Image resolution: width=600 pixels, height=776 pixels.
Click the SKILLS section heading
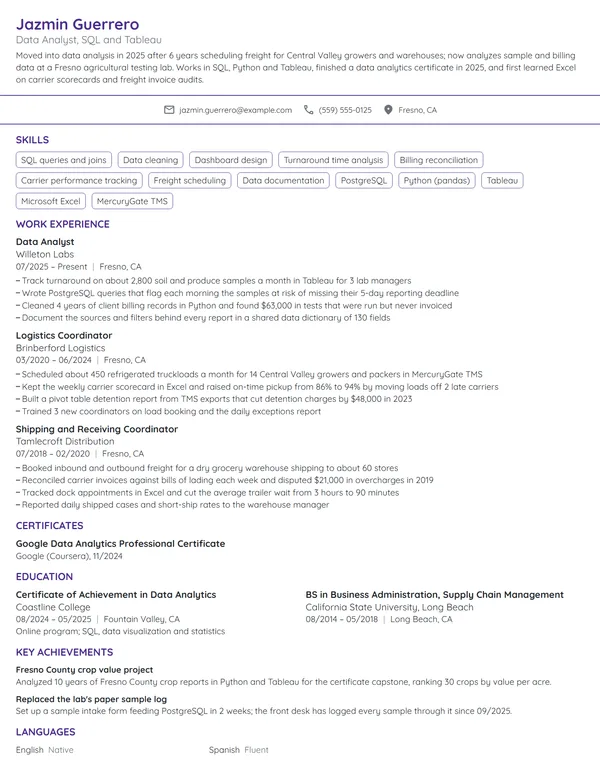coord(32,140)
